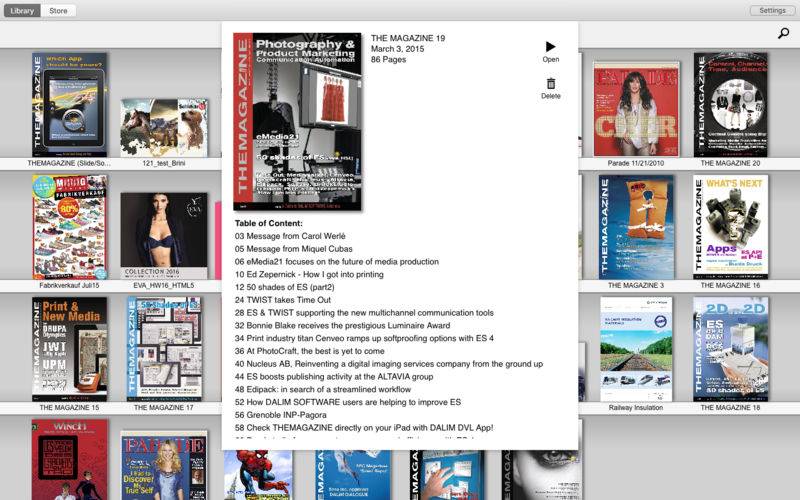Click the 'THE MAGAZINE 19' title text
The height and width of the screenshot is (500, 800).
(x=408, y=38)
